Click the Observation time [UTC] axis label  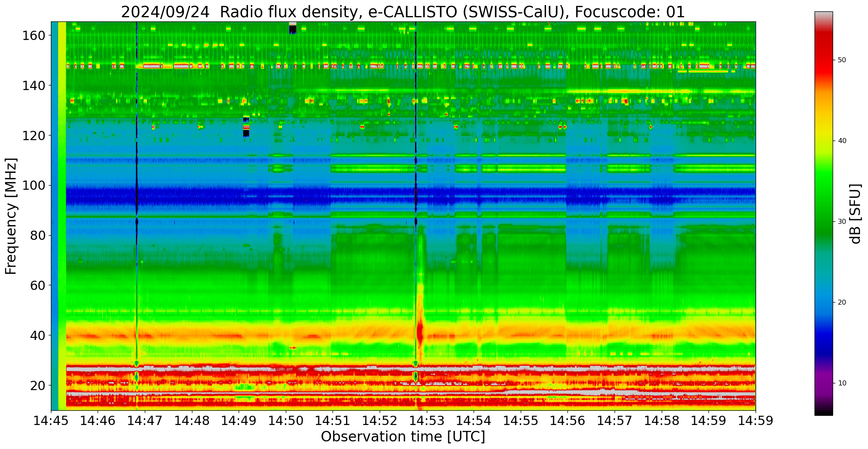pyautogui.click(x=403, y=436)
